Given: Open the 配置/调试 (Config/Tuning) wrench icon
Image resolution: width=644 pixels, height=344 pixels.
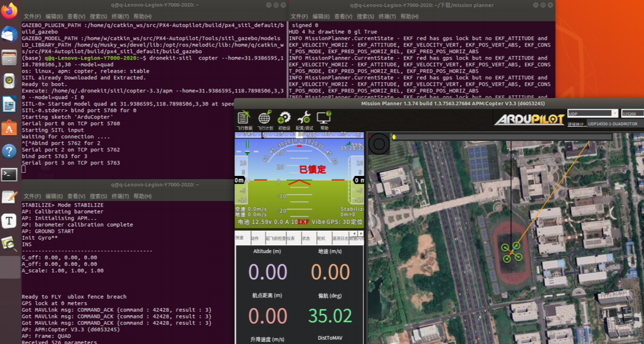Looking at the screenshot, I should [304, 119].
